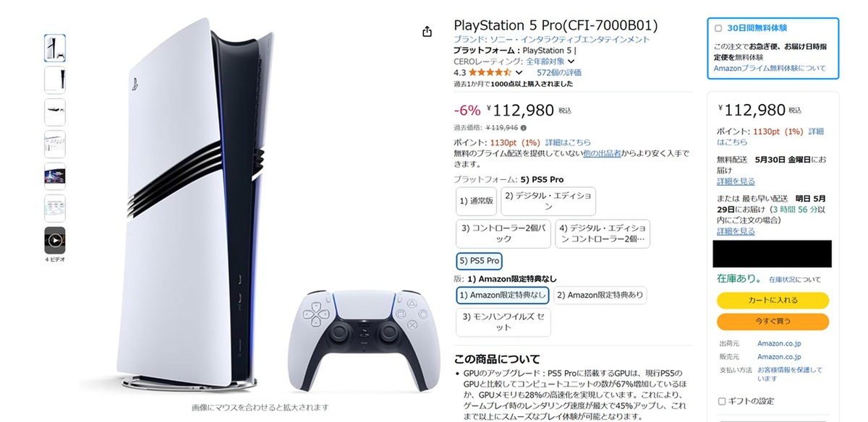Select the fifth product image thumbnail
Screen dimensions: 868x422
pos(55,176)
